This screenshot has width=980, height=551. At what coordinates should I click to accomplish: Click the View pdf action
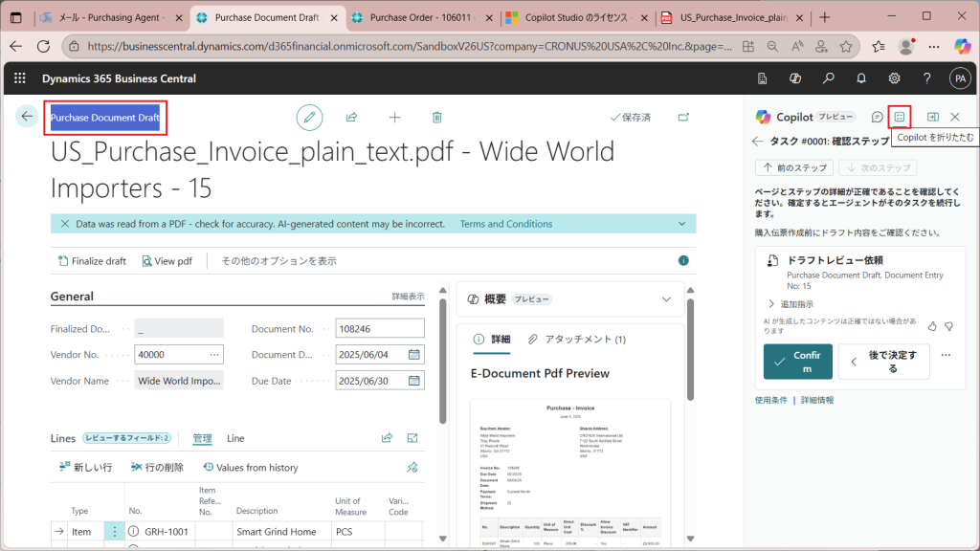167,261
